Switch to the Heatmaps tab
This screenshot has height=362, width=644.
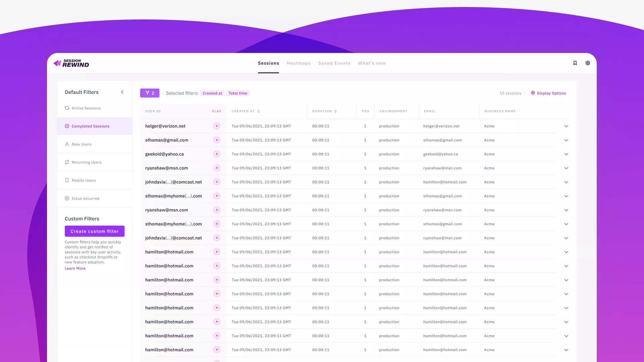(299, 63)
